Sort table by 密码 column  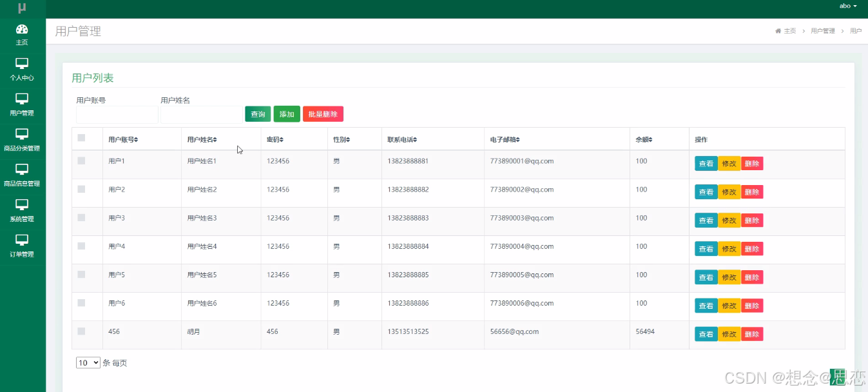point(275,139)
